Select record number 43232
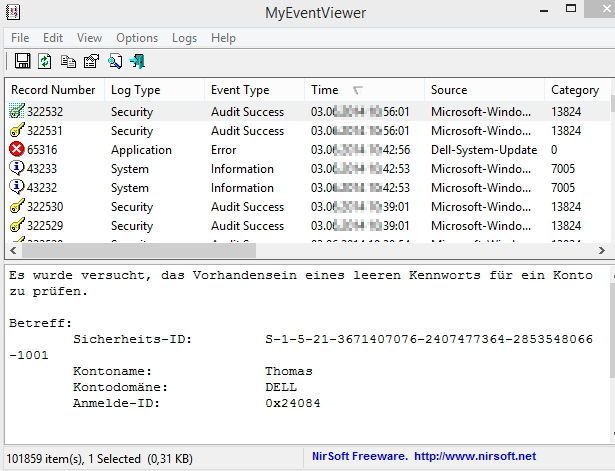615x471 pixels. pos(42,187)
